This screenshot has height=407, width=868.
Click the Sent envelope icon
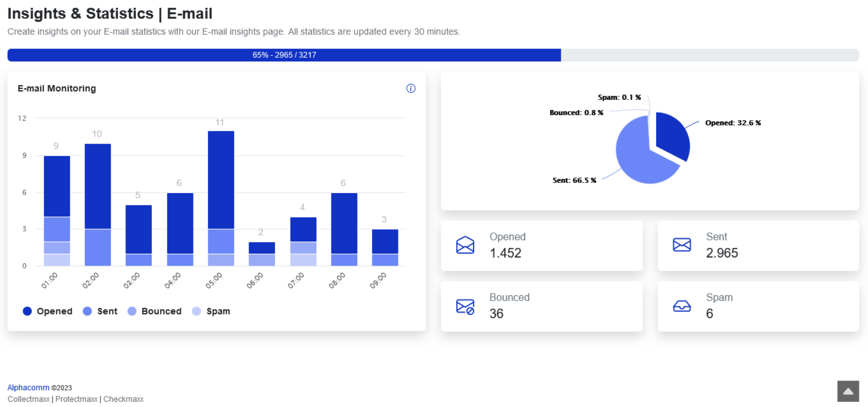pyautogui.click(x=682, y=245)
